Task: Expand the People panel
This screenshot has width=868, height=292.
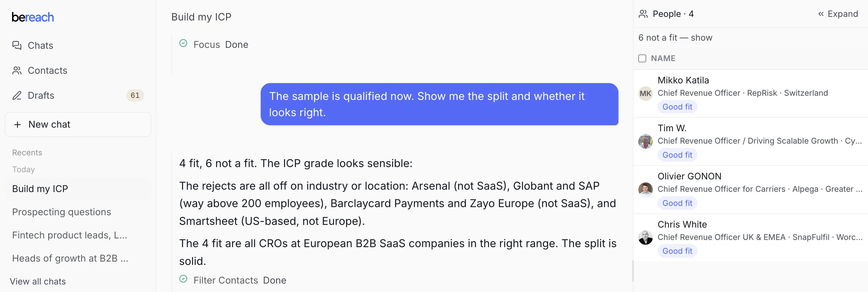Action: point(838,14)
